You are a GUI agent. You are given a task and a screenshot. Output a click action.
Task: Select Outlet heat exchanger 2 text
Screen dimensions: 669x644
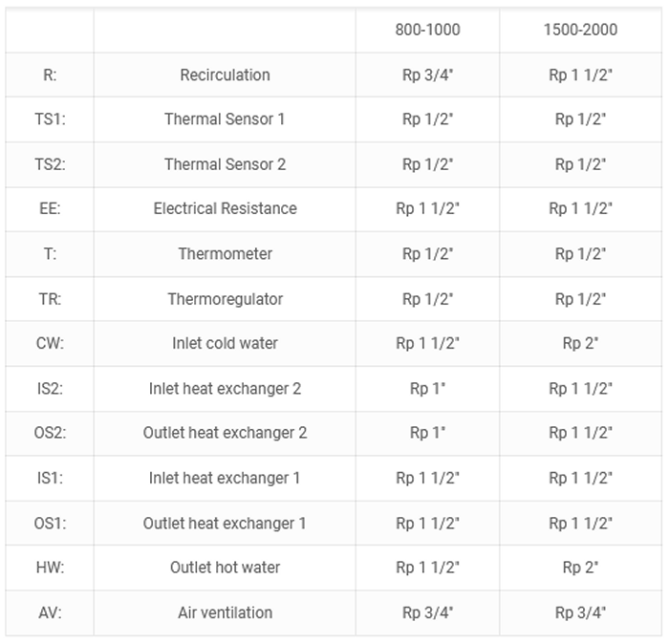tap(225, 433)
